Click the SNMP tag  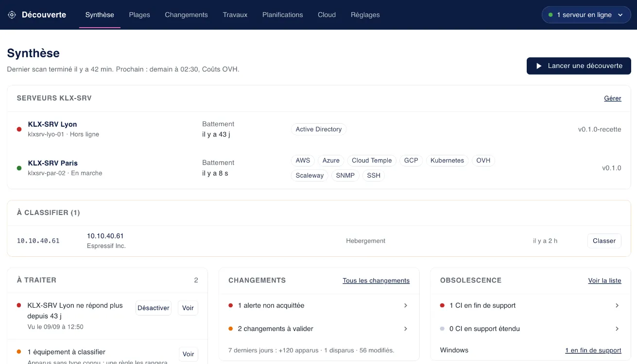pyautogui.click(x=345, y=176)
